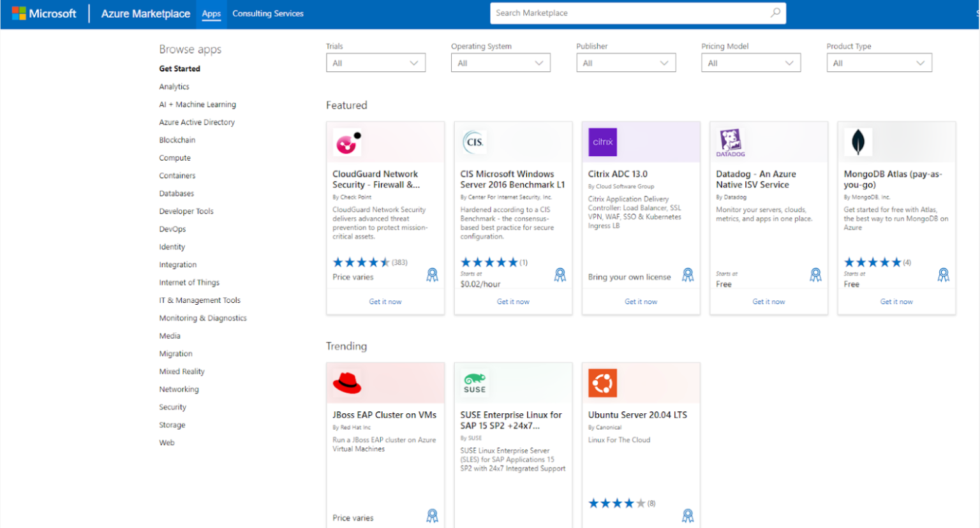This screenshot has height=528, width=980.
Task: Click Get it now for Citrix ADC
Action: (x=641, y=302)
